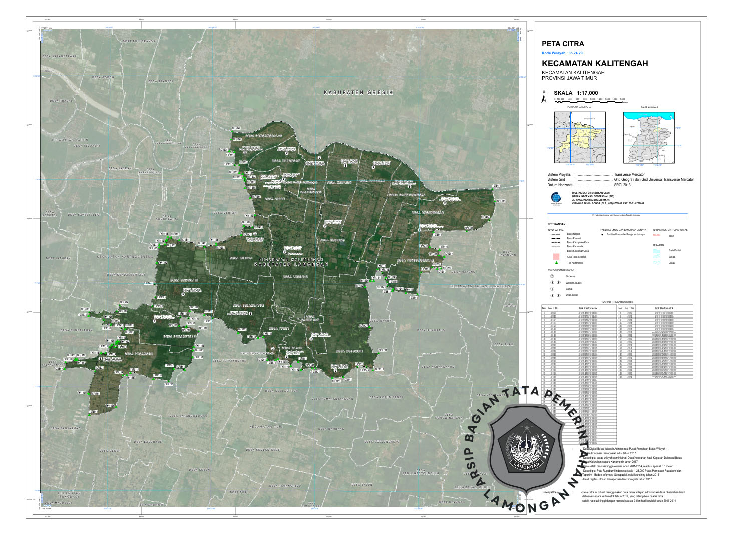Click the blue Kode Wilayah 35.24.20 text

click(x=562, y=53)
